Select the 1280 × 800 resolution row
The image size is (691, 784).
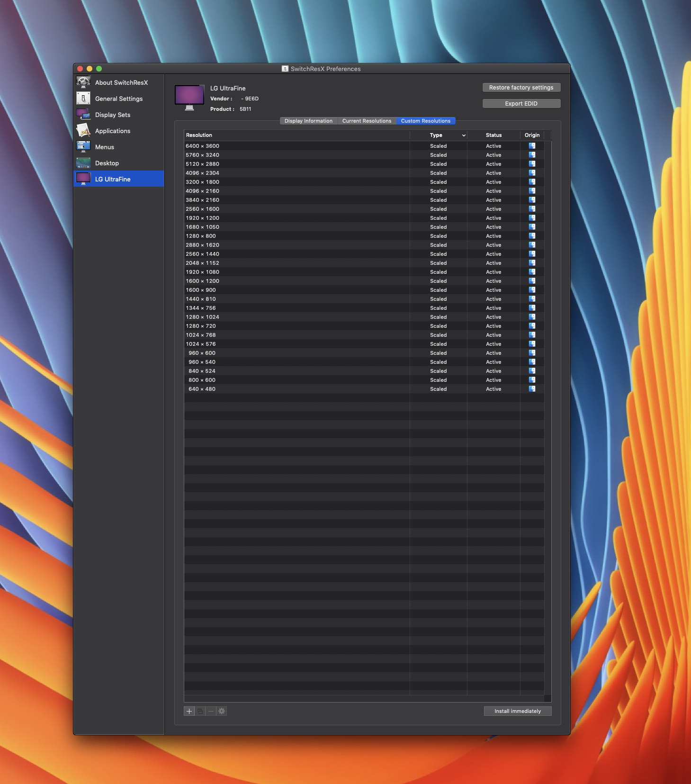pos(364,236)
